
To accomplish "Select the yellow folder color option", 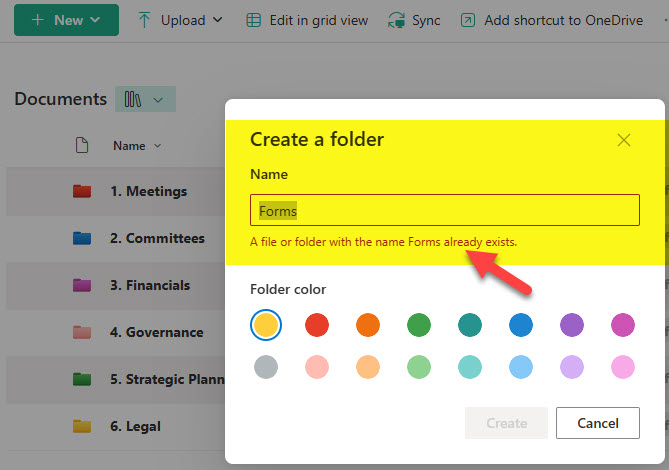I will pos(266,325).
